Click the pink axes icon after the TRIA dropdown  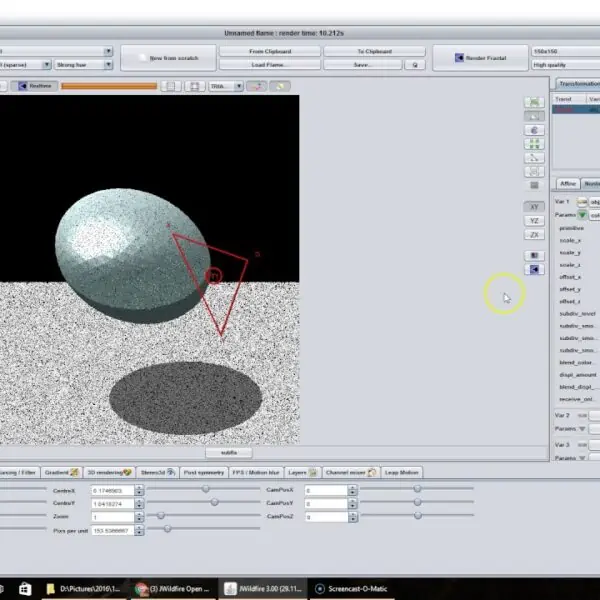(256, 86)
